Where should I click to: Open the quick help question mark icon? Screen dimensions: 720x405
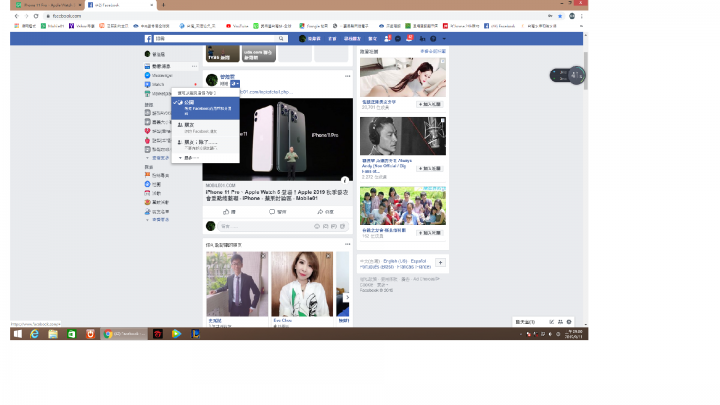(x=433, y=39)
